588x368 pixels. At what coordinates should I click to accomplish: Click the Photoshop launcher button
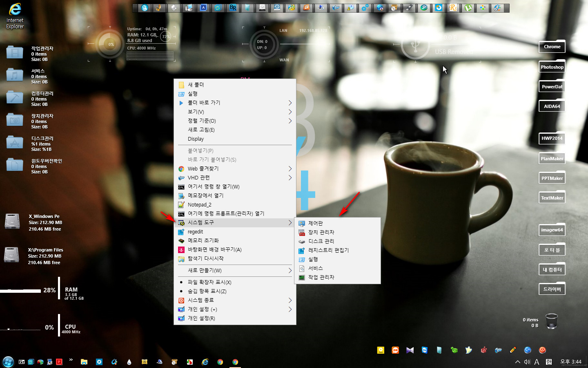(x=552, y=67)
